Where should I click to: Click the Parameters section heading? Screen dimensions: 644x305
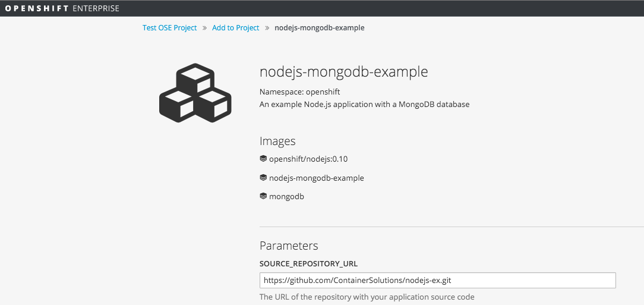tap(289, 246)
